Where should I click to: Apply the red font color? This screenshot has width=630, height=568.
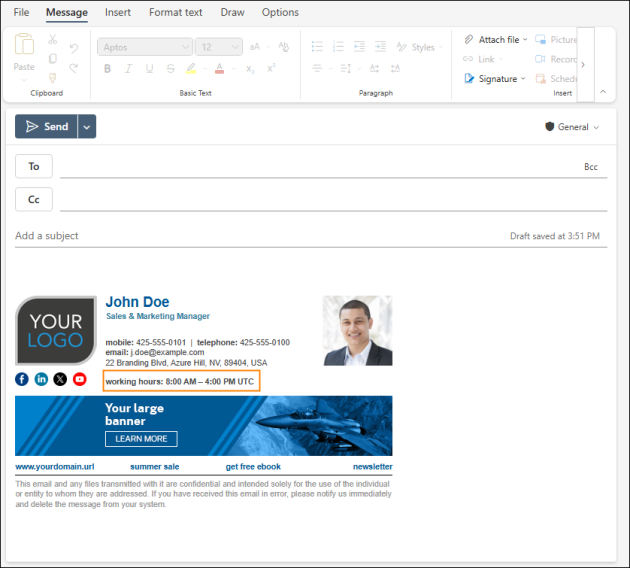point(219,69)
